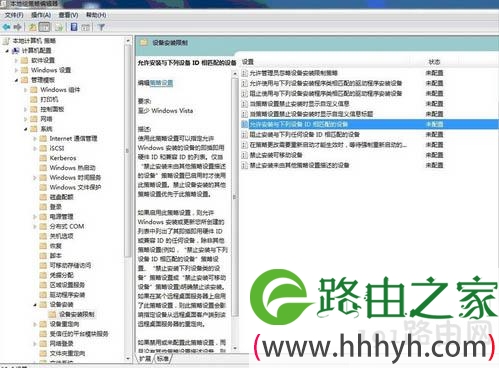Viewport: 499px width, 368px height.
Task: Click the Export list toolbar icon
Action: pos(59,27)
